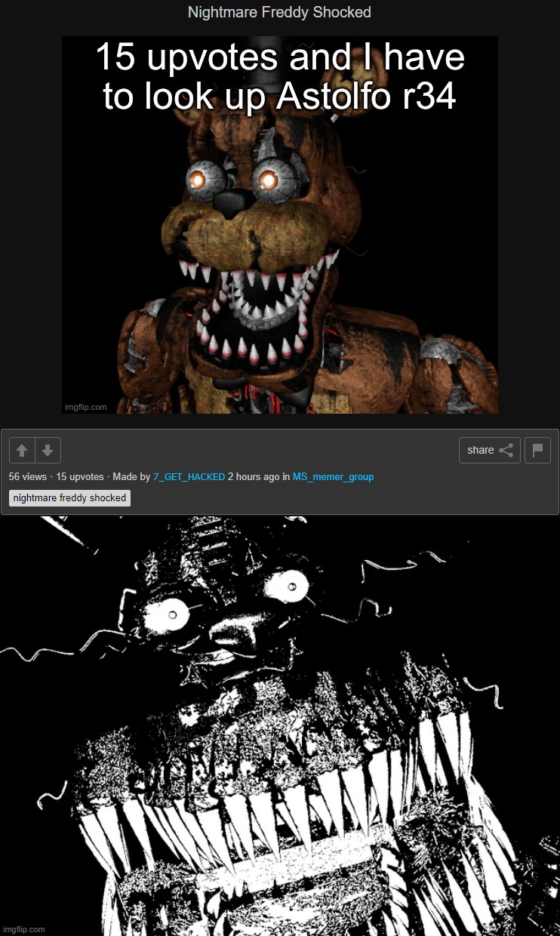Click the '15 upvotes' counter text

[x=80, y=477]
